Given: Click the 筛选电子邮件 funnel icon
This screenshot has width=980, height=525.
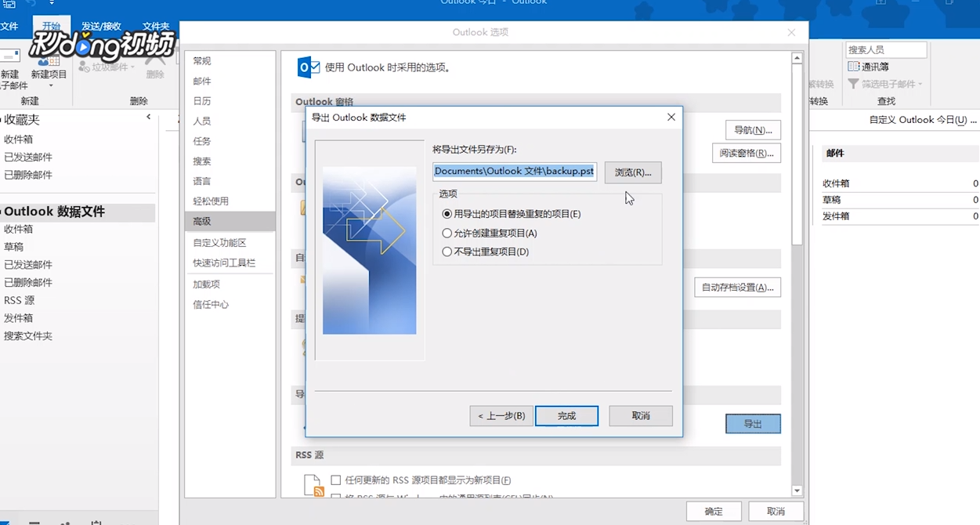Looking at the screenshot, I should click(854, 84).
